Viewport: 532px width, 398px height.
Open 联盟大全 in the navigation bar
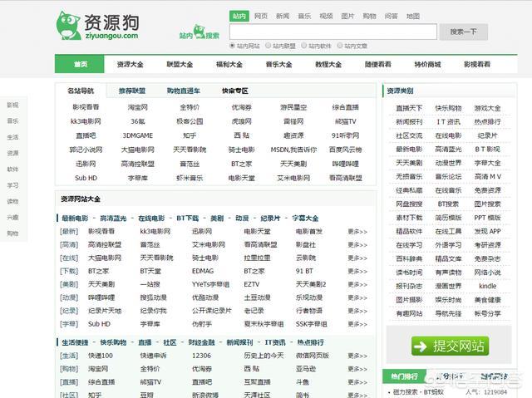pyautogui.click(x=180, y=64)
